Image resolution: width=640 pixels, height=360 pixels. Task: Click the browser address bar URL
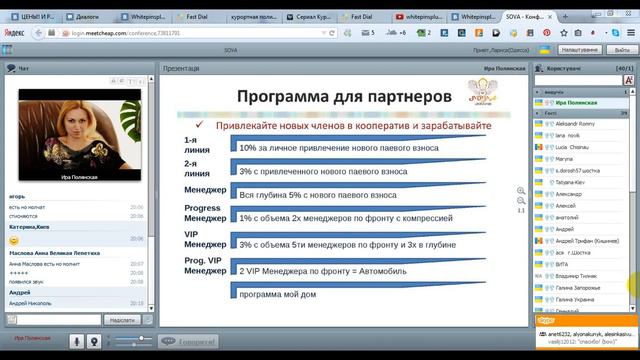point(126,33)
